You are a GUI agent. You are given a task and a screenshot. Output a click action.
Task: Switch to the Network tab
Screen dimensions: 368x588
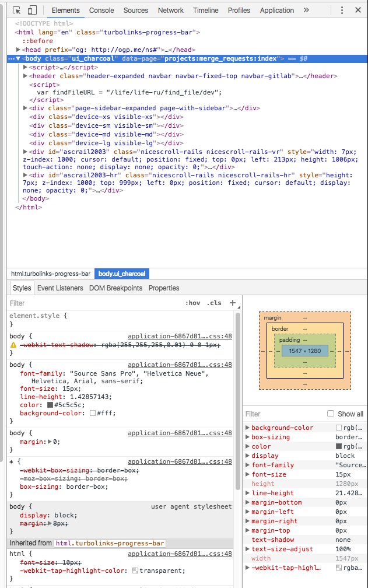click(x=171, y=10)
